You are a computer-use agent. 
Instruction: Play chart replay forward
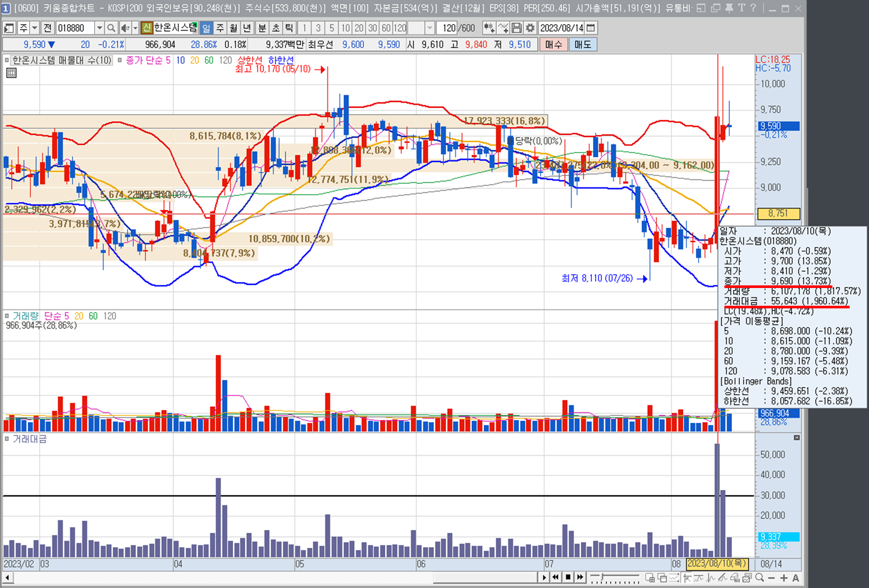[x=544, y=578]
